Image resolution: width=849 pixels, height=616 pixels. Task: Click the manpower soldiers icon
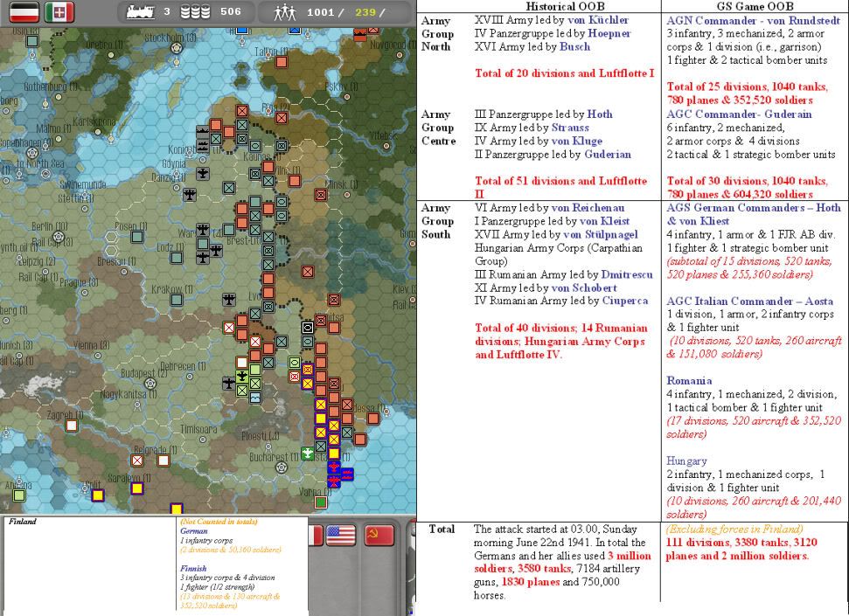pos(286,12)
